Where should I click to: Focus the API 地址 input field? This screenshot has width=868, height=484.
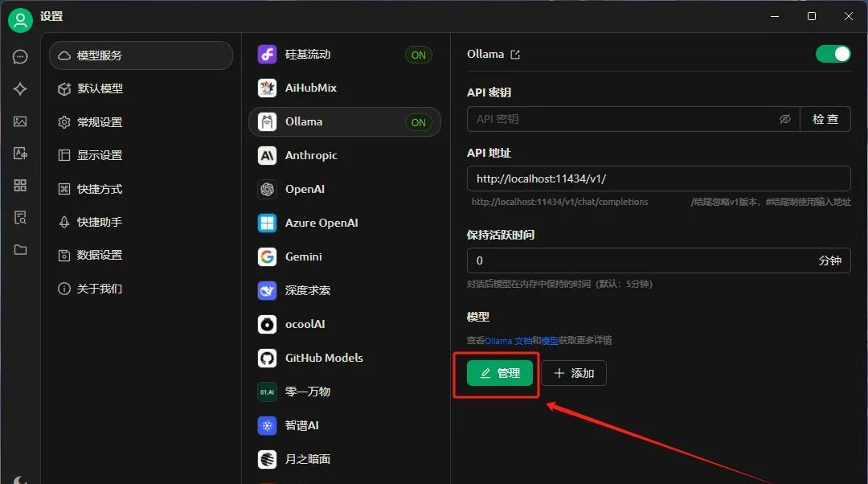[659, 178]
